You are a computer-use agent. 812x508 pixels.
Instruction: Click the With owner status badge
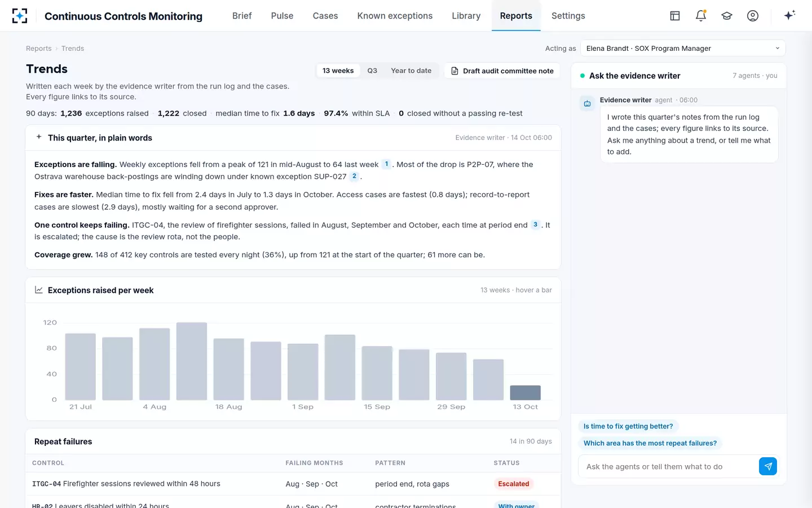(x=516, y=505)
